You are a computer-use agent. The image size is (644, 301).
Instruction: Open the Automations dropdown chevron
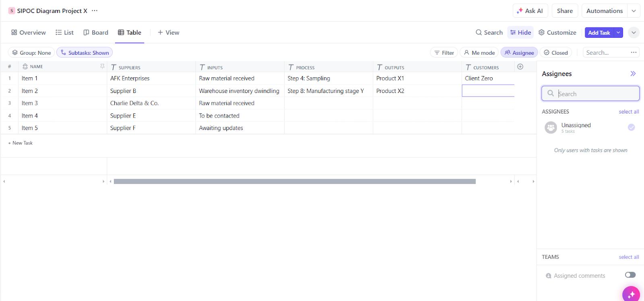point(634,11)
